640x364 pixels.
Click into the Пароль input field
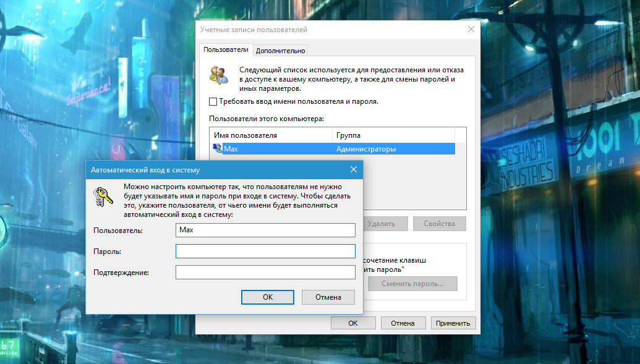265,251
